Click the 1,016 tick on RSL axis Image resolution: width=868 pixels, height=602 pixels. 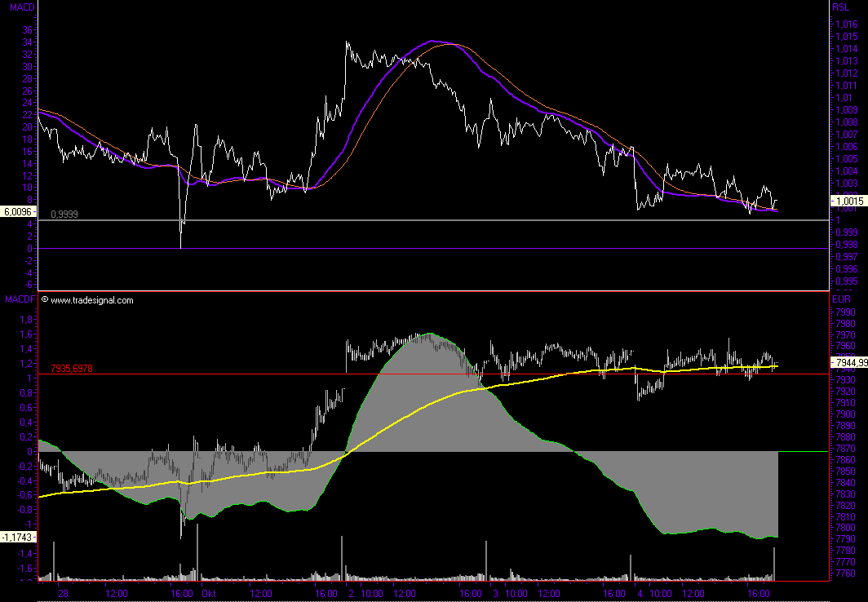(847, 25)
